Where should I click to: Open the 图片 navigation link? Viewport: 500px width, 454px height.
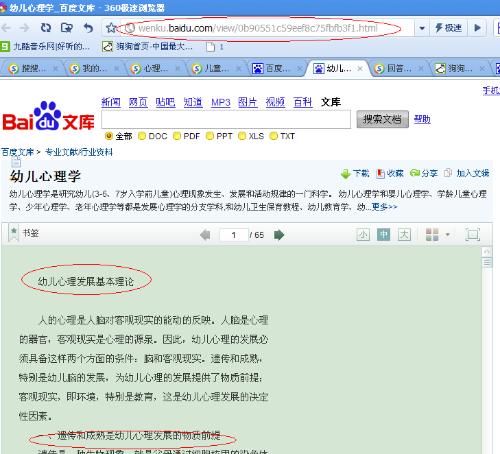click(x=248, y=102)
